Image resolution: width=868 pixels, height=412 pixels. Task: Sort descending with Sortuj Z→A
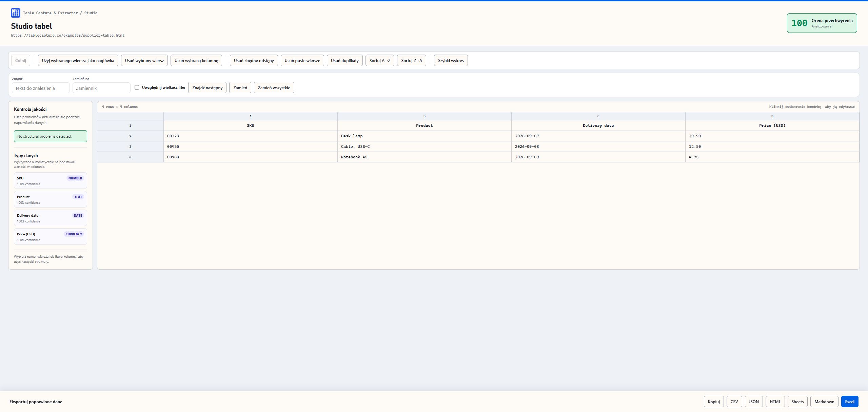412,61
